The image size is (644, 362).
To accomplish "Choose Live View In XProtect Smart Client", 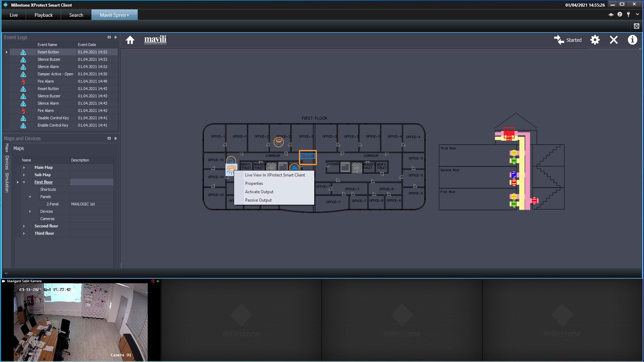I will pos(275,175).
